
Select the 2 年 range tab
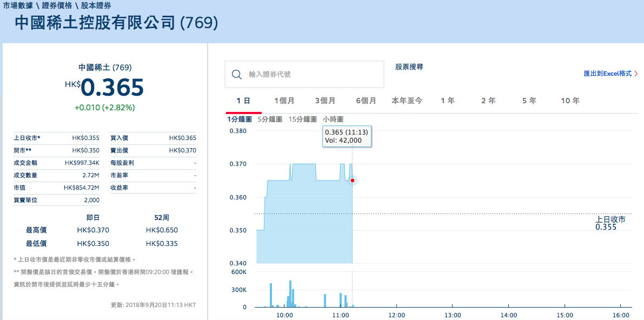pos(488,101)
